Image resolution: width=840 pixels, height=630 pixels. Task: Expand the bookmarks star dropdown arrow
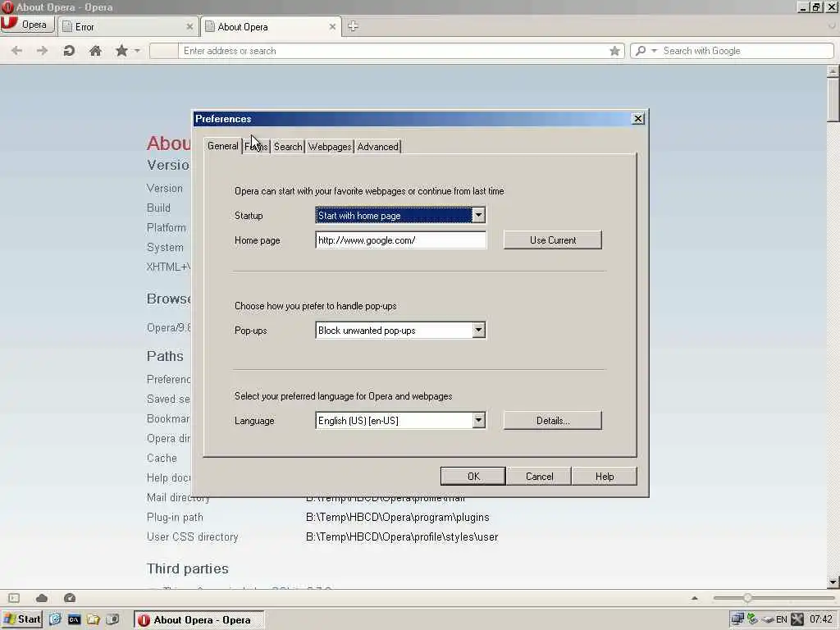pos(137,51)
